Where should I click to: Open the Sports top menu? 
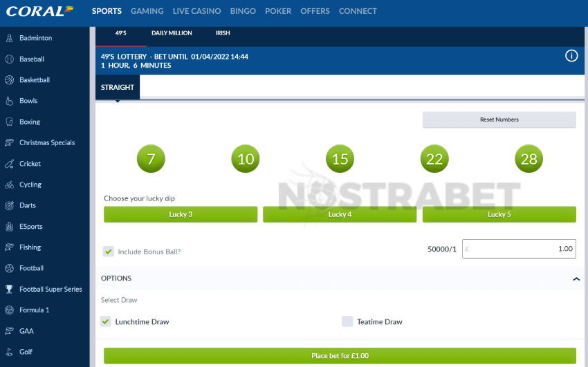(x=107, y=11)
